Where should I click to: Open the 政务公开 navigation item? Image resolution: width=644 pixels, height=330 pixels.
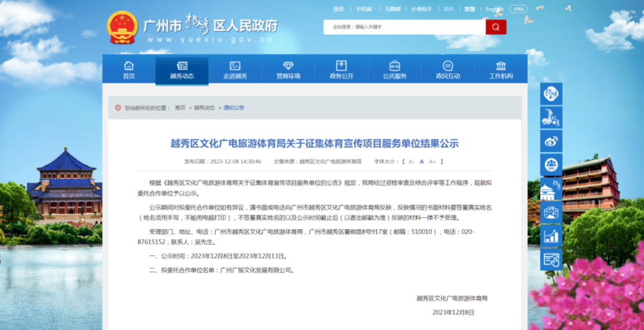342,70
